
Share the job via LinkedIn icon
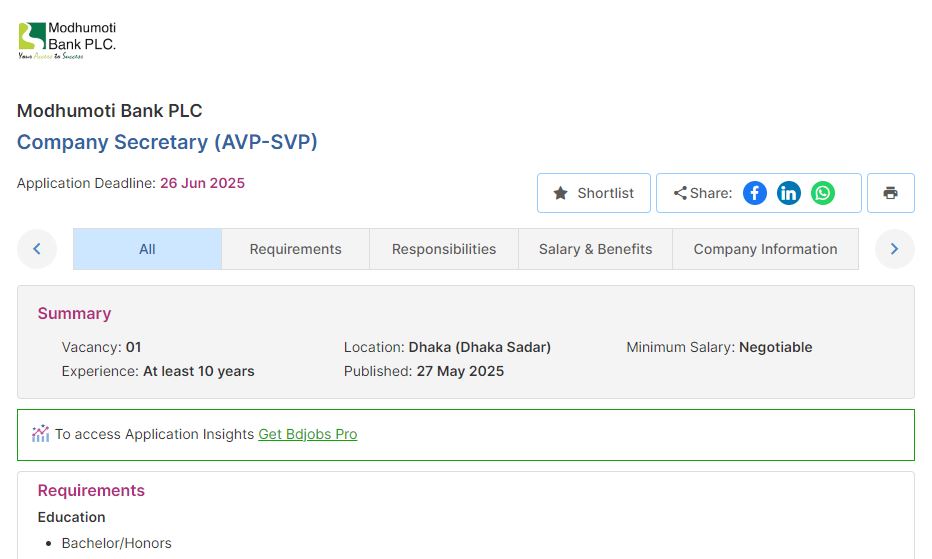(789, 193)
